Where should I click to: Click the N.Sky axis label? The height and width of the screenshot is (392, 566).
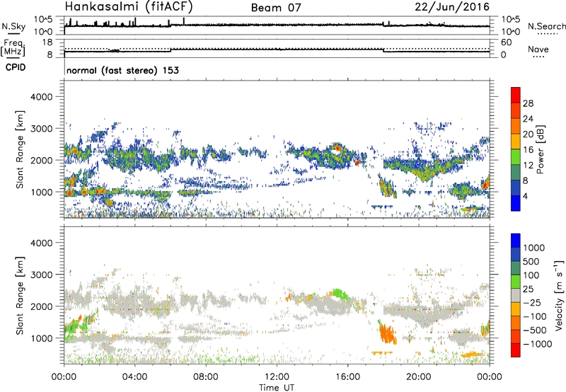point(13,26)
